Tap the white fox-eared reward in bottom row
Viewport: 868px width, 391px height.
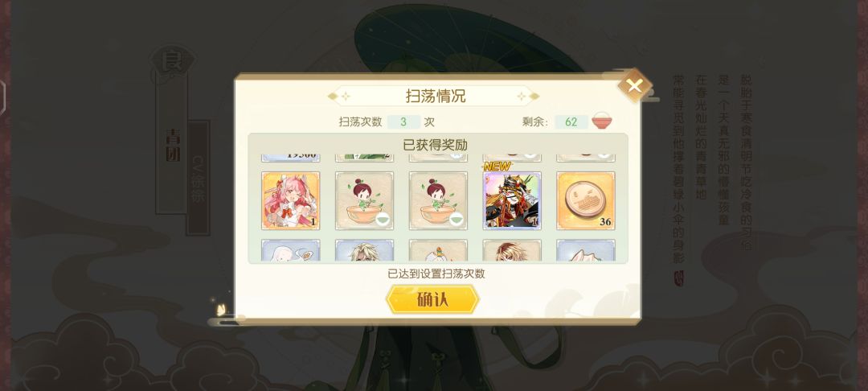pos(586,250)
